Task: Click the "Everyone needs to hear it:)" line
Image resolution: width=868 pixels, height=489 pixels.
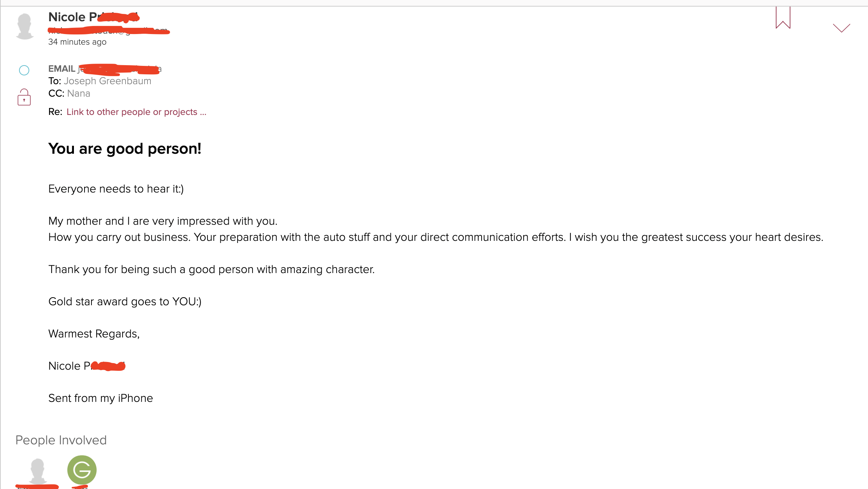Action: point(116,189)
